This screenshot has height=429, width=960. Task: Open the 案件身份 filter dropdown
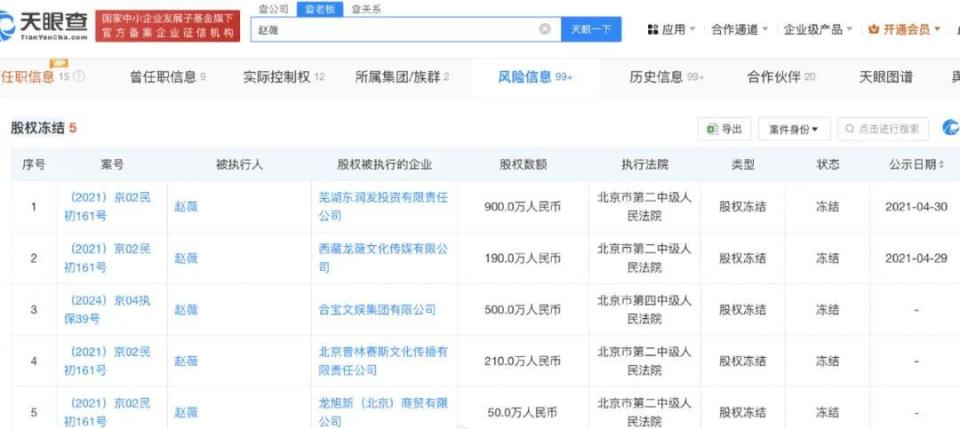(794, 129)
